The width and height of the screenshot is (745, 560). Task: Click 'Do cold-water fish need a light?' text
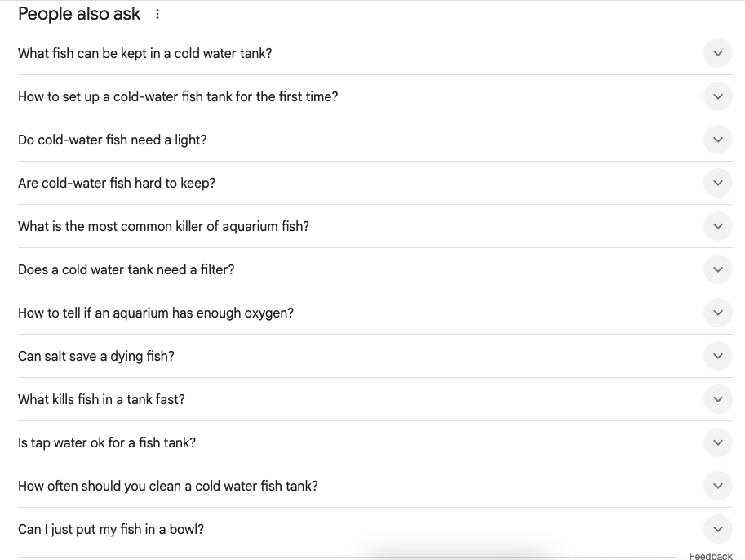tap(112, 140)
